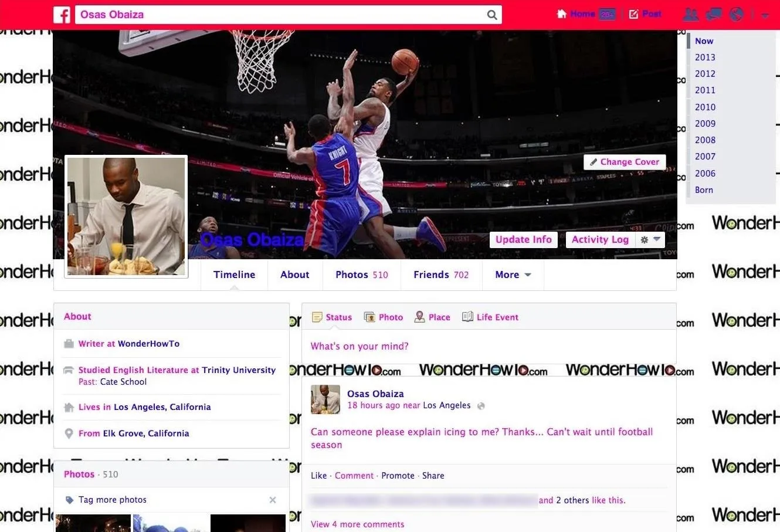This screenshot has height=532, width=780.
Task: Open the notifications globe icon
Action: point(737,15)
